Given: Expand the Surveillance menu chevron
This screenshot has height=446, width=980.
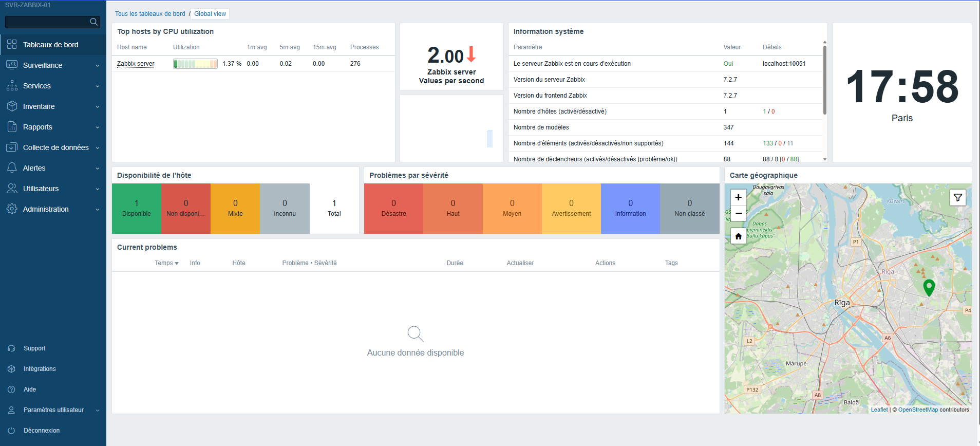Looking at the screenshot, I should (x=98, y=66).
